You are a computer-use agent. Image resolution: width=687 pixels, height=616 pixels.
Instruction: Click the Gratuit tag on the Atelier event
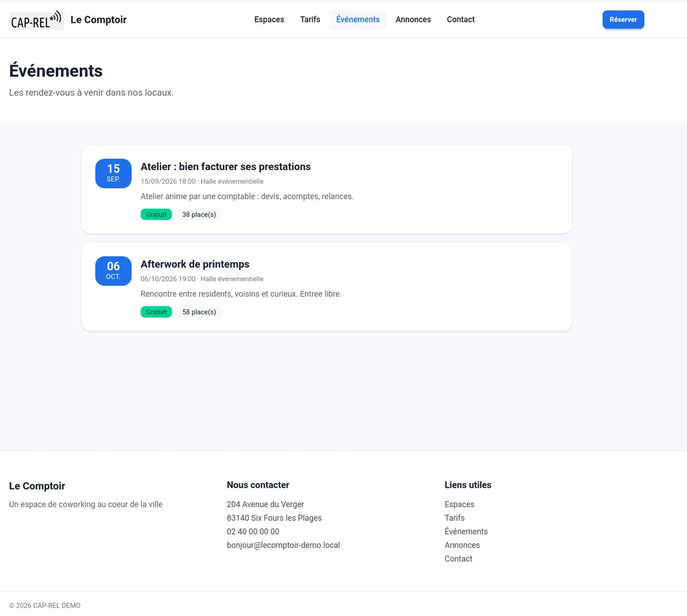156,215
